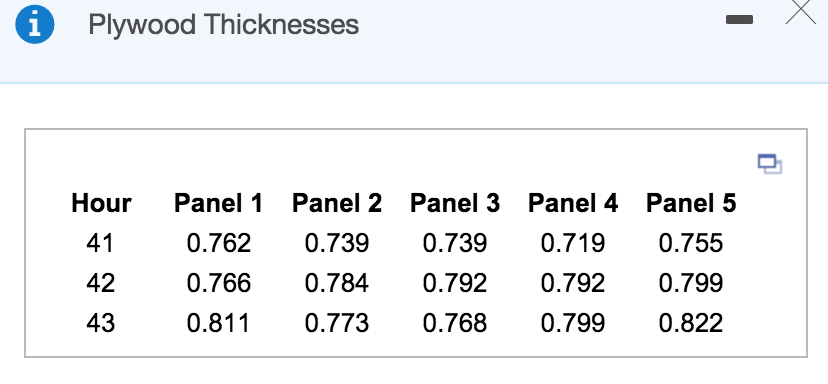
Task: Click value 0.822 in Panel 5
Action: click(x=691, y=323)
